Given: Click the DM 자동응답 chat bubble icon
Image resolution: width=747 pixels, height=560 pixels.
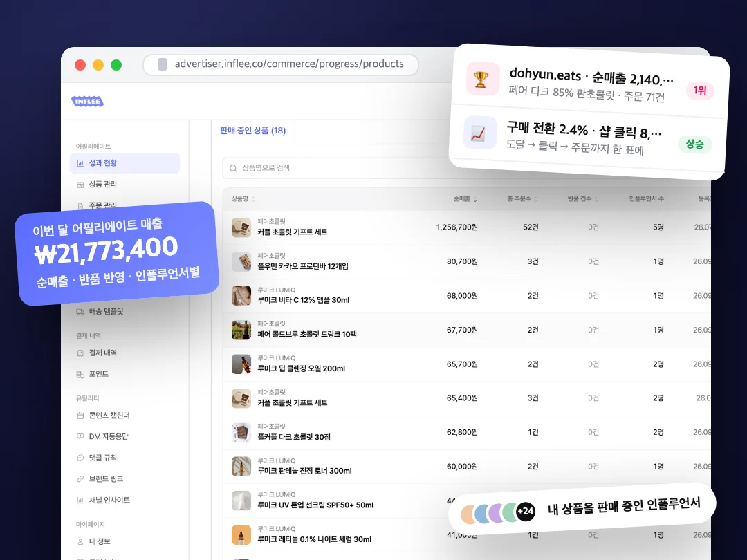Looking at the screenshot, I should pyautogui.click(x=80, y=436).
